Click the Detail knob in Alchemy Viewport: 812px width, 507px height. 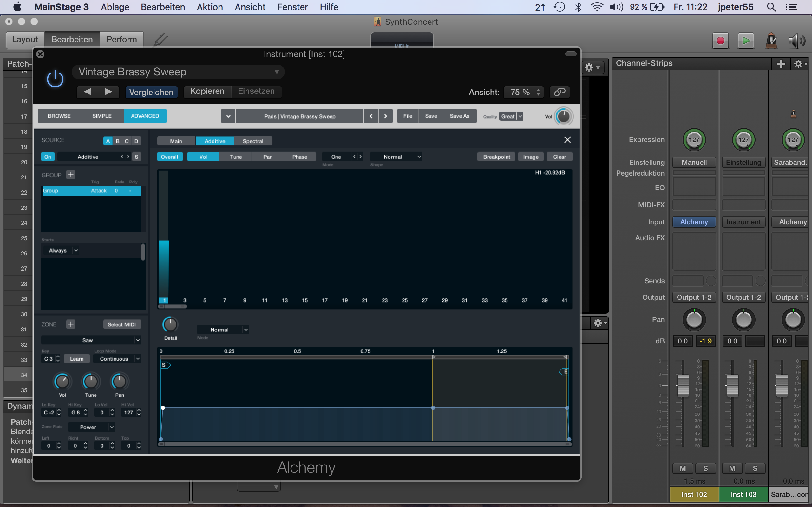[170, 324]
